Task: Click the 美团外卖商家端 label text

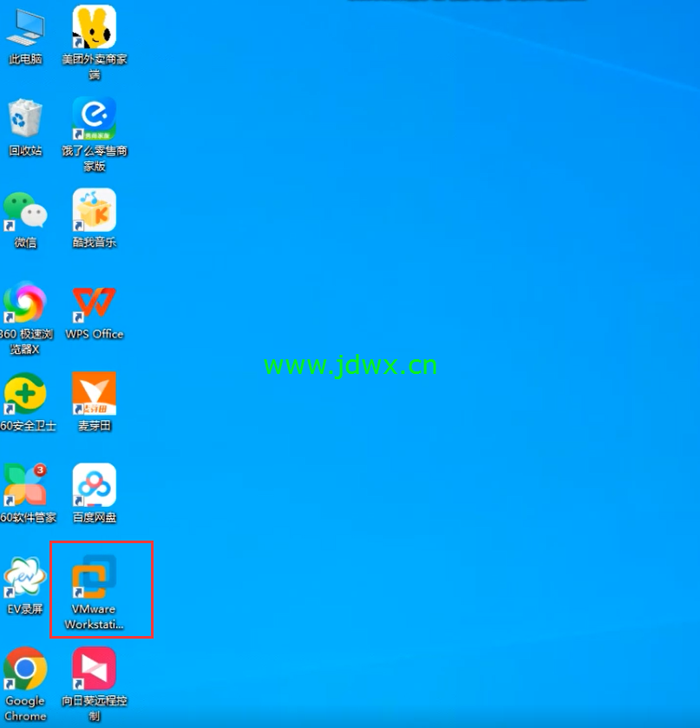Action: pos(95,67)
